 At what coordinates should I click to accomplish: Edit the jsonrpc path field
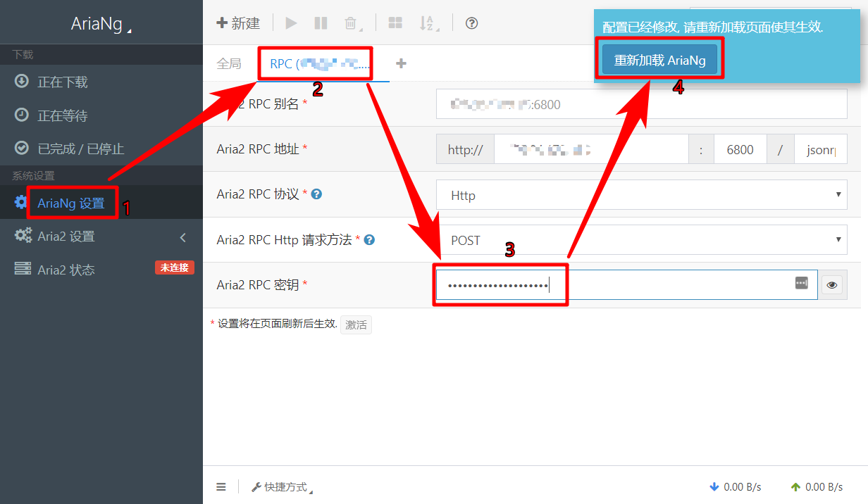[821, 150]
